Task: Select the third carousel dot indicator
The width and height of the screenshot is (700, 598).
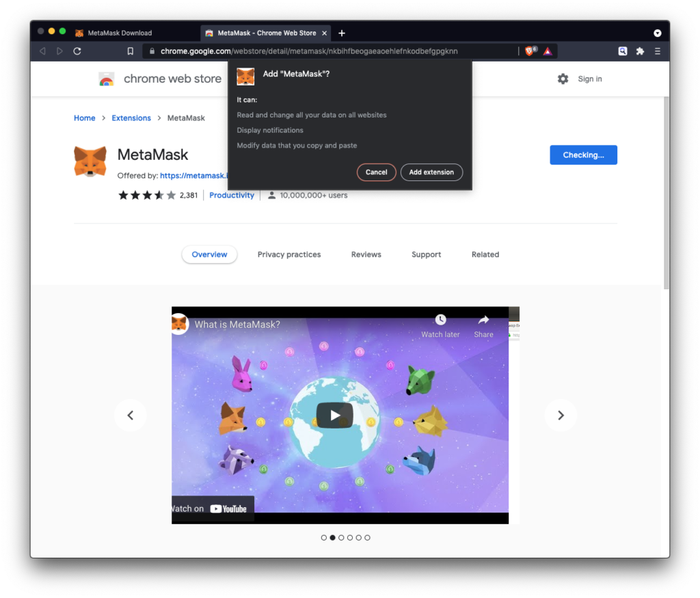Action: [341, 538]
